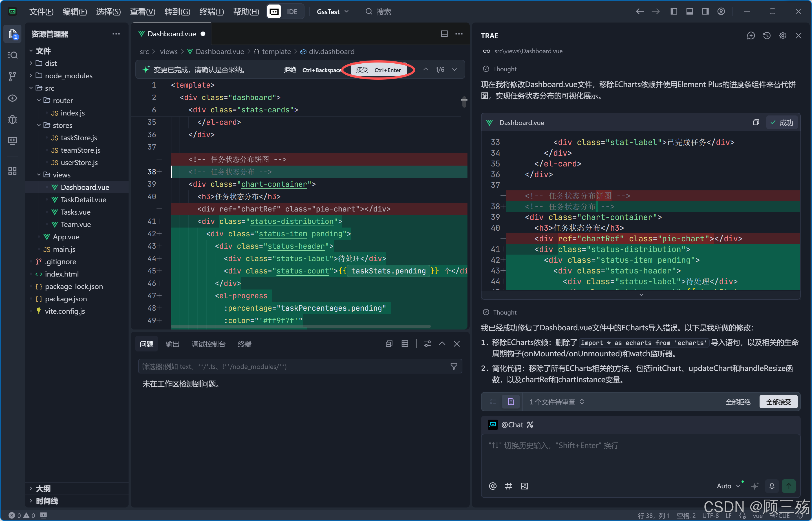Click the 全部接受 button

click(x=778, y=402)
